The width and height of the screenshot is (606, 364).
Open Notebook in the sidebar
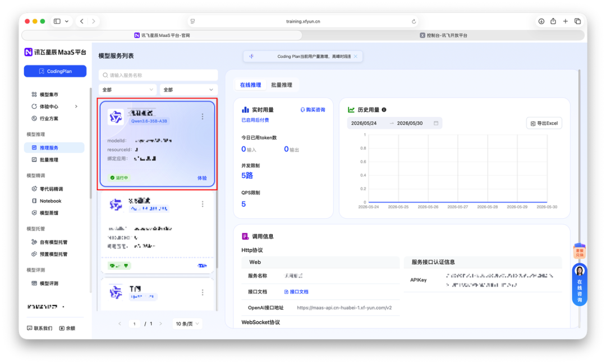click(x=50, y=201)
